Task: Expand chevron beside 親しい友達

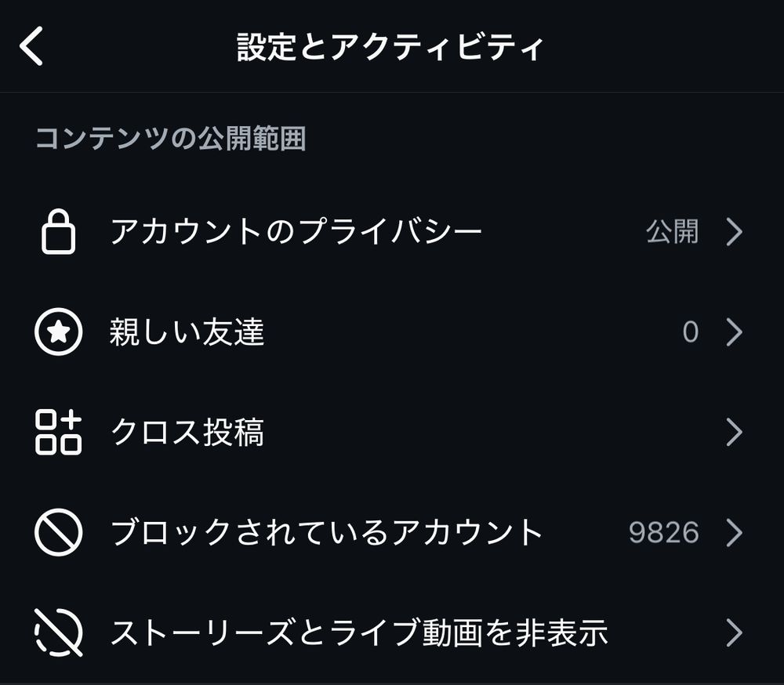Action: tap(734, 332)
